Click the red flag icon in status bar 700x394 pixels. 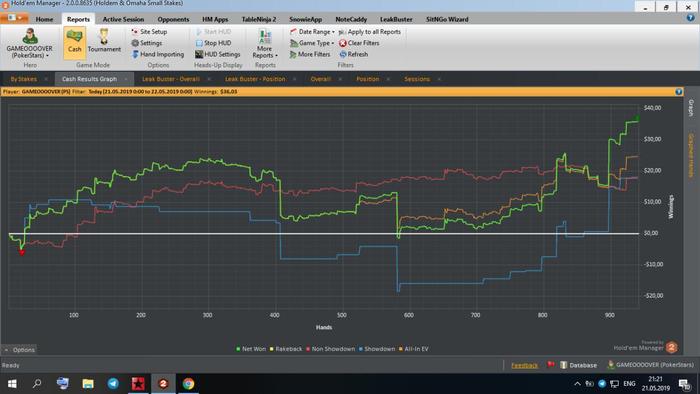[551, 365]
